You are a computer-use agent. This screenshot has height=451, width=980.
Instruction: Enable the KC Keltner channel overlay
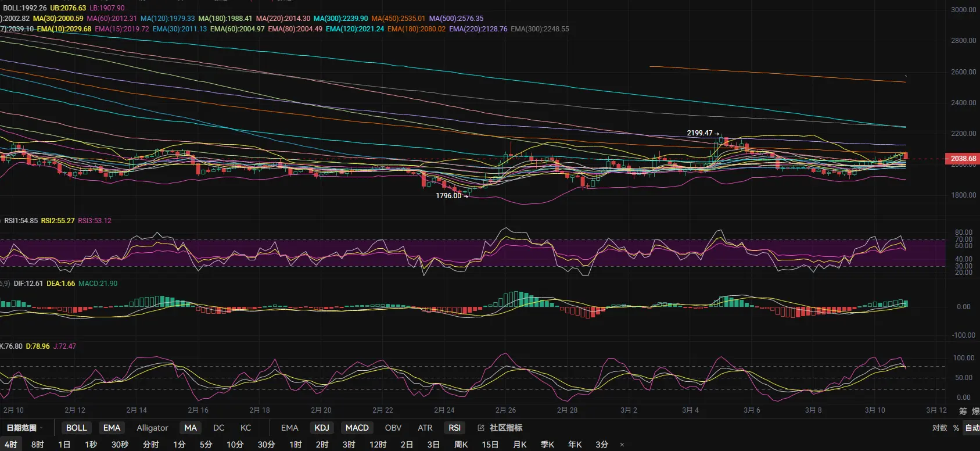245,428
